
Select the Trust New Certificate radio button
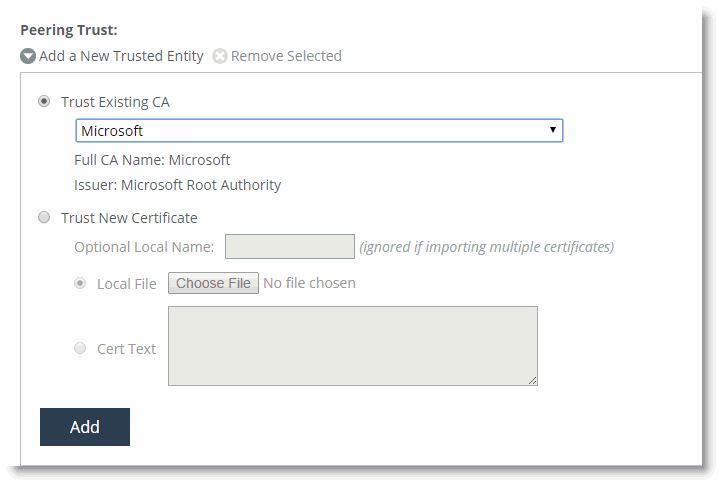coord(44,217)
